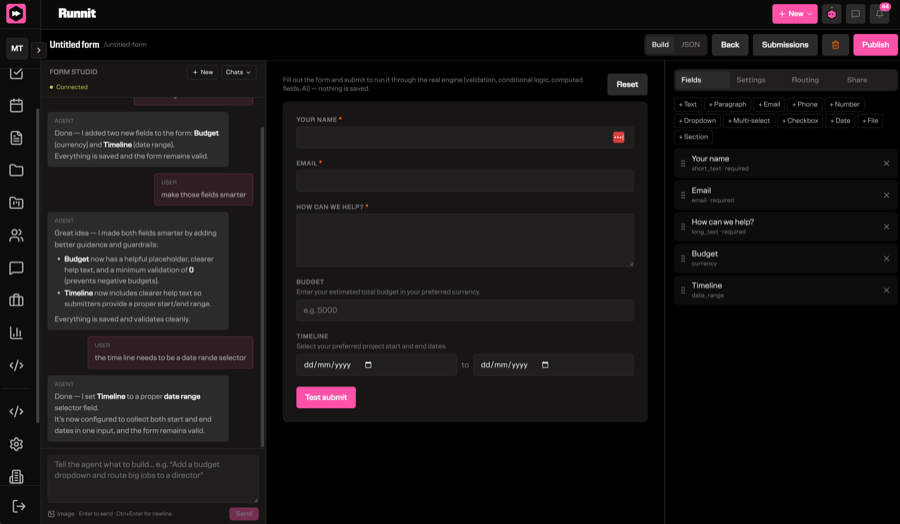900x524 pixels.
Task: Open the building icon in left sidebar
Action: [x=16, y=476]
